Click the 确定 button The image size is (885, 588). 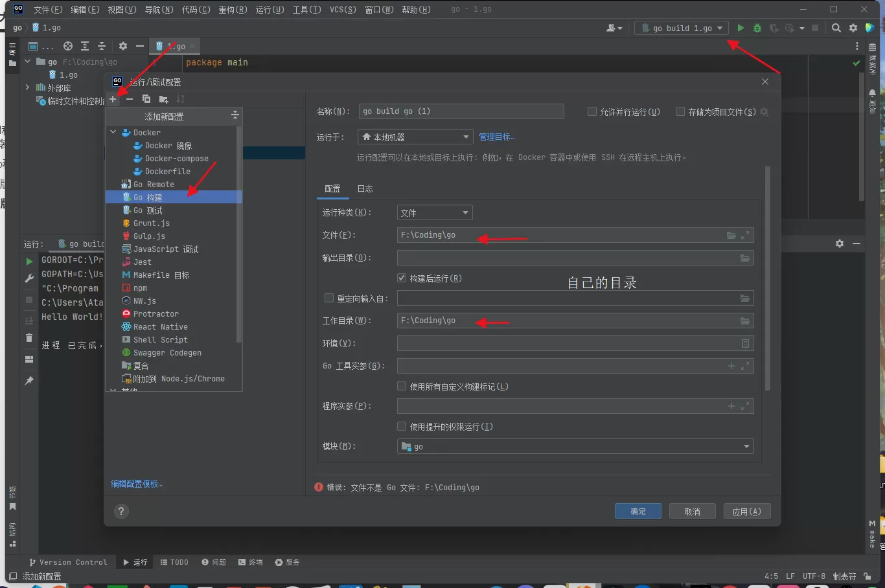click(638, 511)
